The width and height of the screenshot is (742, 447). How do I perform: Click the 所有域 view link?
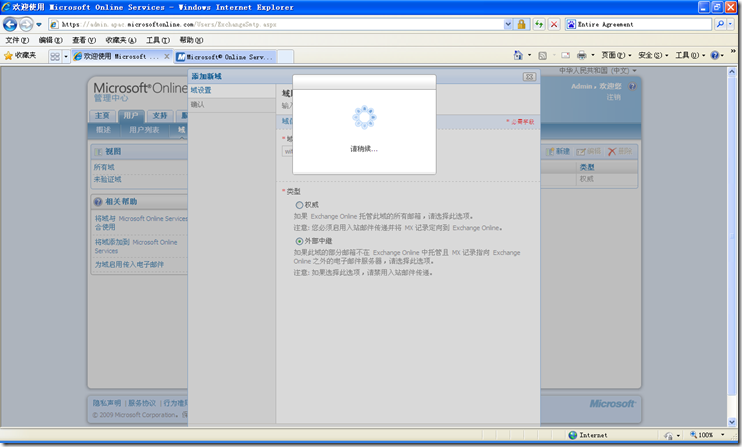click(104, 167)
